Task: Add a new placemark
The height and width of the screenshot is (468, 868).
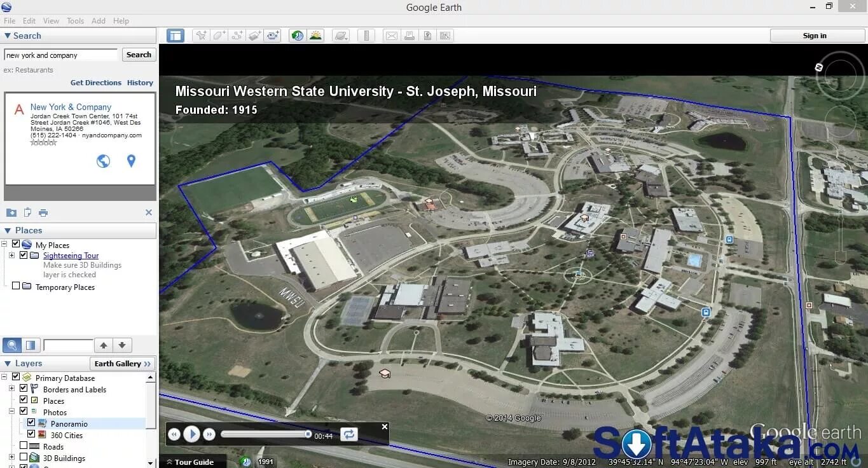Action: click(201, 36)
